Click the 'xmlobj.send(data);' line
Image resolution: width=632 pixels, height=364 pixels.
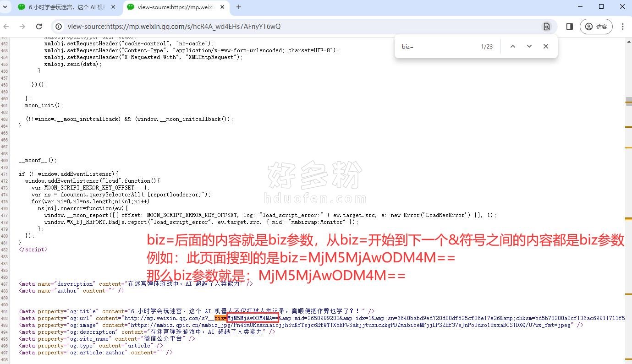tap(73, 64)
